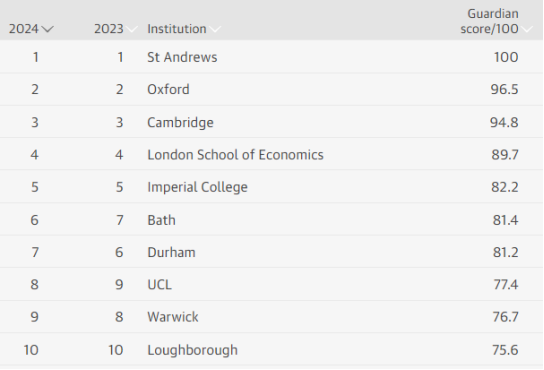Open London School of Economics entry
This screenshot has width=544, height=370.
tap(235, 154)
